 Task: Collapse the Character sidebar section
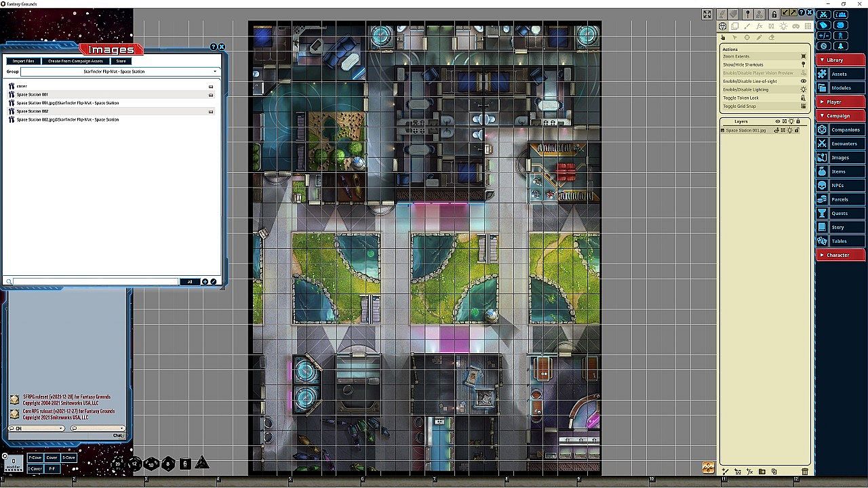(x=840, y=255)
